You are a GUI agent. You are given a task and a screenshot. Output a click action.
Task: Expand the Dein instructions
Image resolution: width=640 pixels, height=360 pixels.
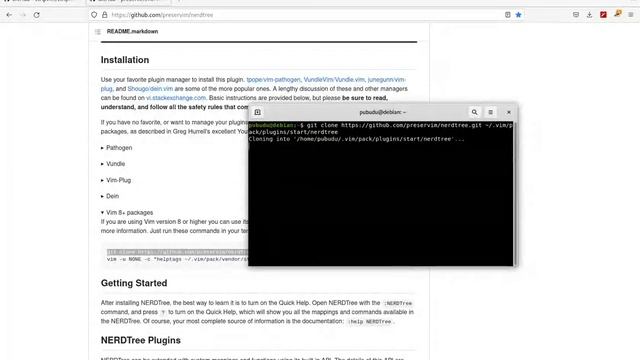click(110, 196)
